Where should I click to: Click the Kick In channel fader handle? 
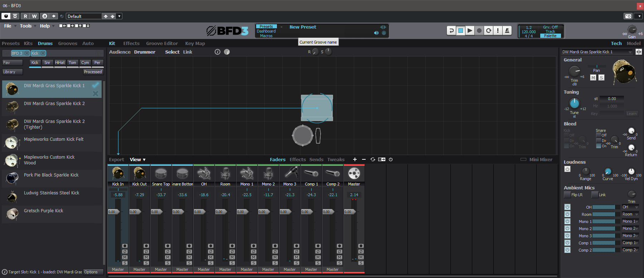[x=114, y=212]
